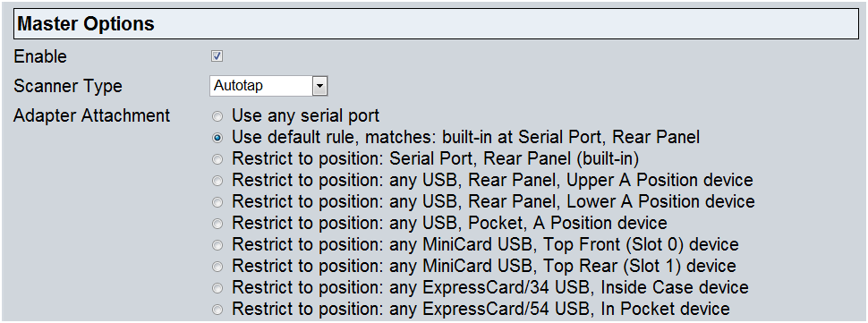
Task: Select USB Rear Panel Lower A Position radio
Action: (x=218, y=202)
